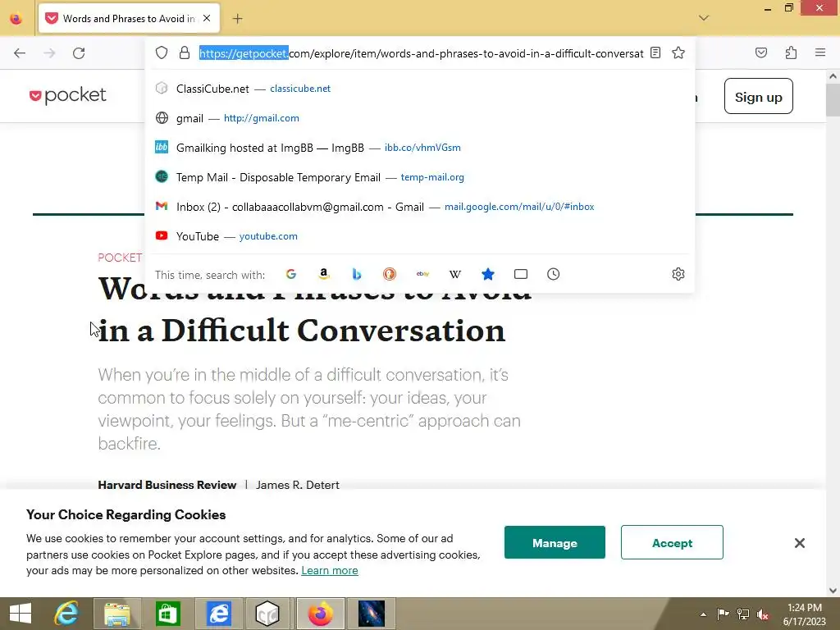Close the Words and Phrases tab
840x630 pixels.
(207, 18)
